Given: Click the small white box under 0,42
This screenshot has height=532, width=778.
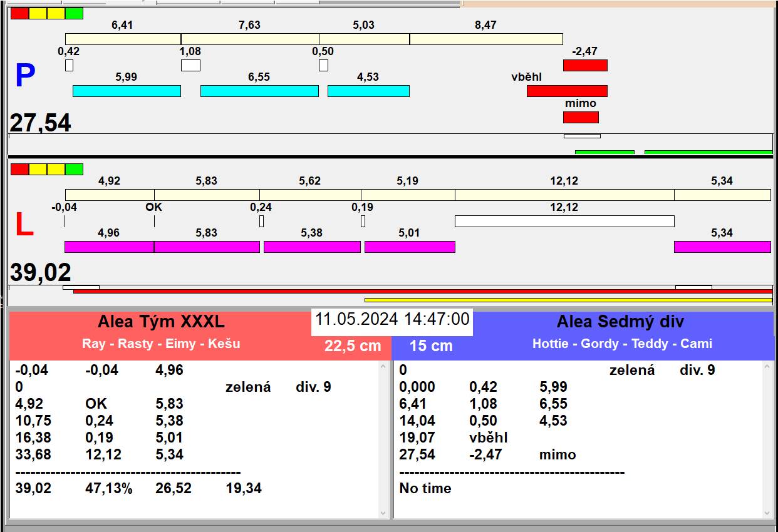Looking at the screenshot, I should coord(69,65).
